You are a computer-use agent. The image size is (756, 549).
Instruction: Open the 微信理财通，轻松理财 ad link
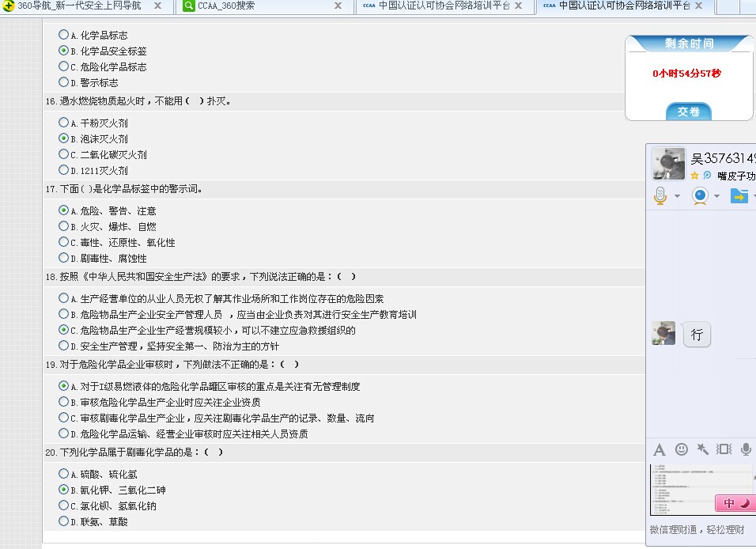pyautogui.click(x=697, y=530)
